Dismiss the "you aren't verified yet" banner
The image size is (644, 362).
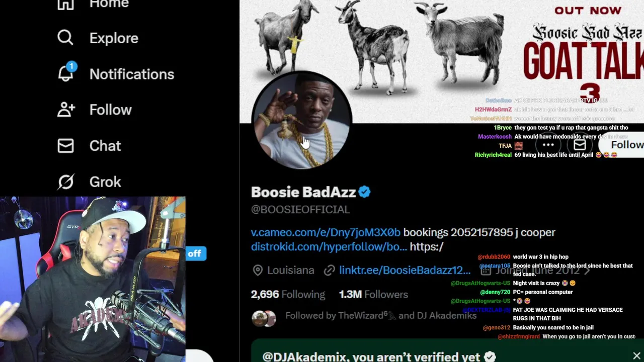636,356
